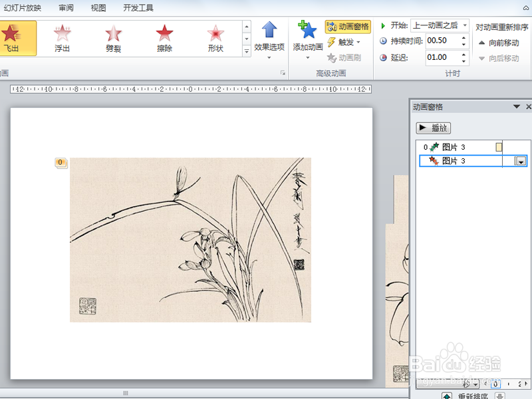532x399 pixels.
Task: Expand the animation gallery more button
Action: [x=247, y=51]
